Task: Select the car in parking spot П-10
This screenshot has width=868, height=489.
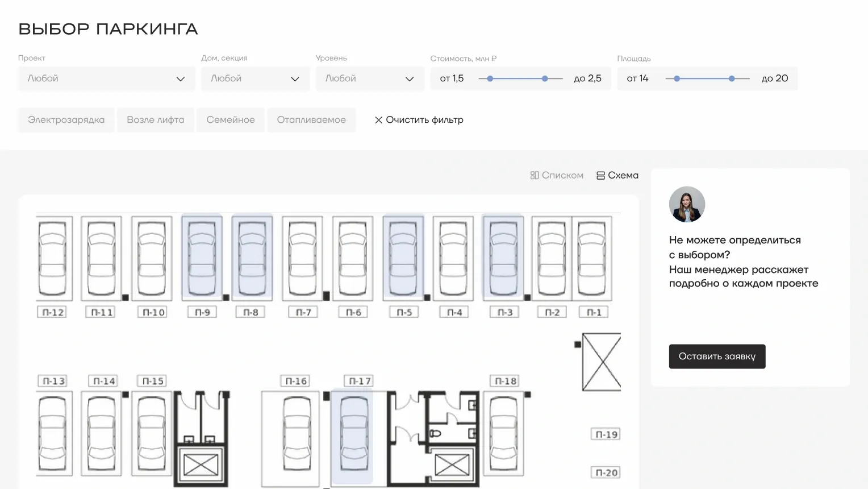Action: click(x=152, y=258)
